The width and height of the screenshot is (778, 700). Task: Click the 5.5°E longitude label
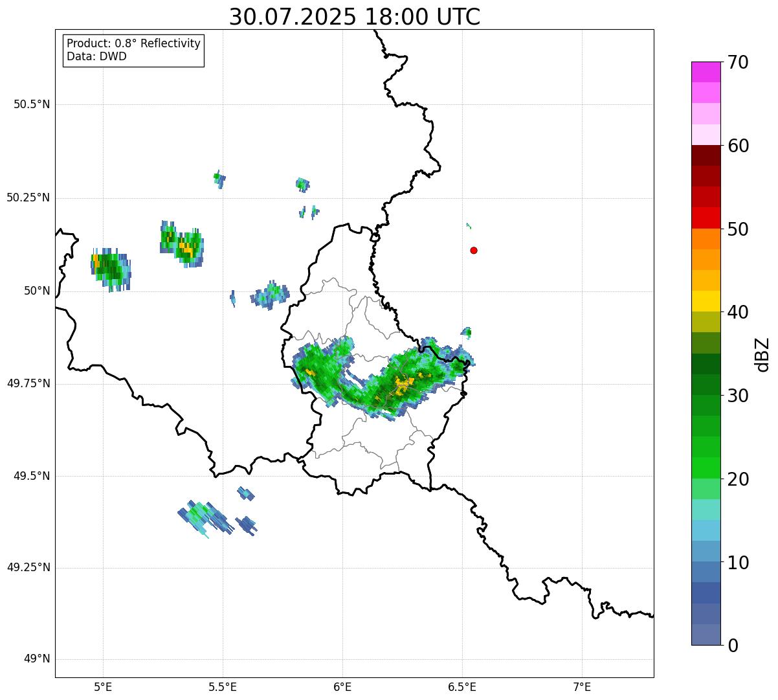[x=223, y=686]
